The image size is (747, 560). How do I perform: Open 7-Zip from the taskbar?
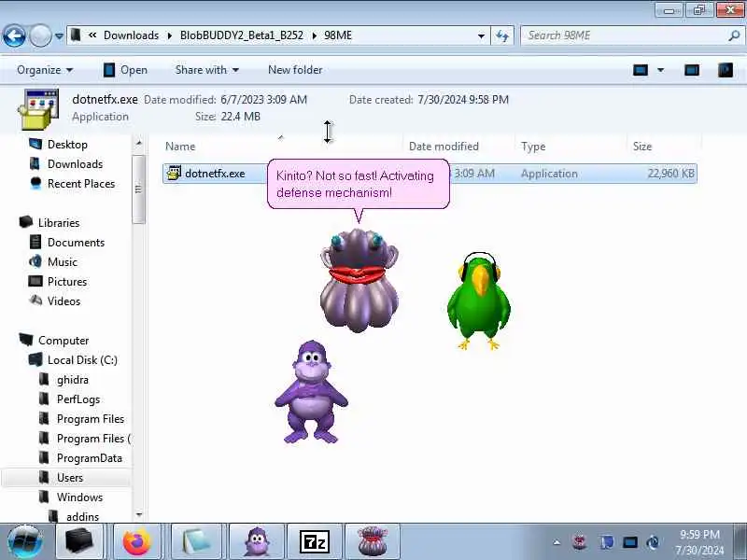[315, 542]
